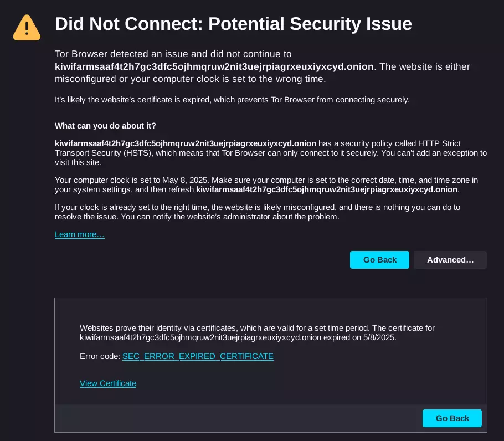Click the 'certificate is expired' explanation sentence
Viewport: 504px width, 441px height.
232,100
